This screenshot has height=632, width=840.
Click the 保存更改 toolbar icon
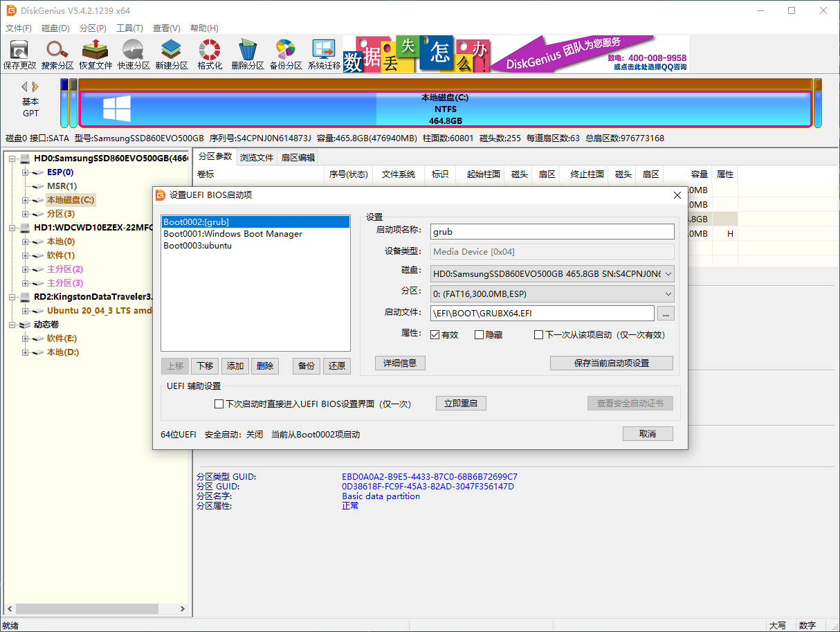(19, 55)
